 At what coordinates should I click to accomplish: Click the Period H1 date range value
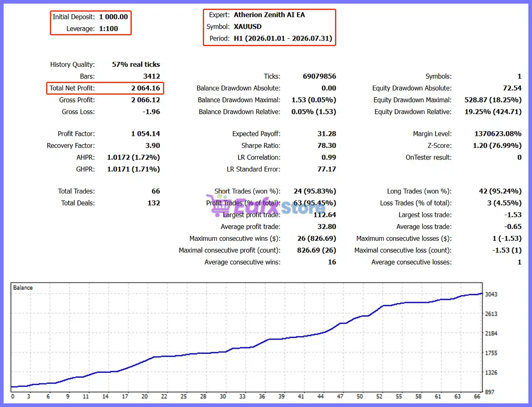click(x=283, y=38)
